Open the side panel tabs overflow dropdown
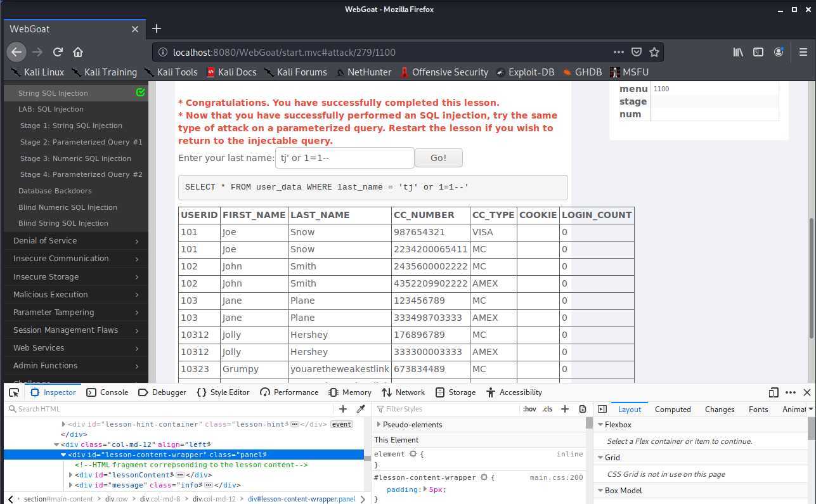 tap(810, 410)
